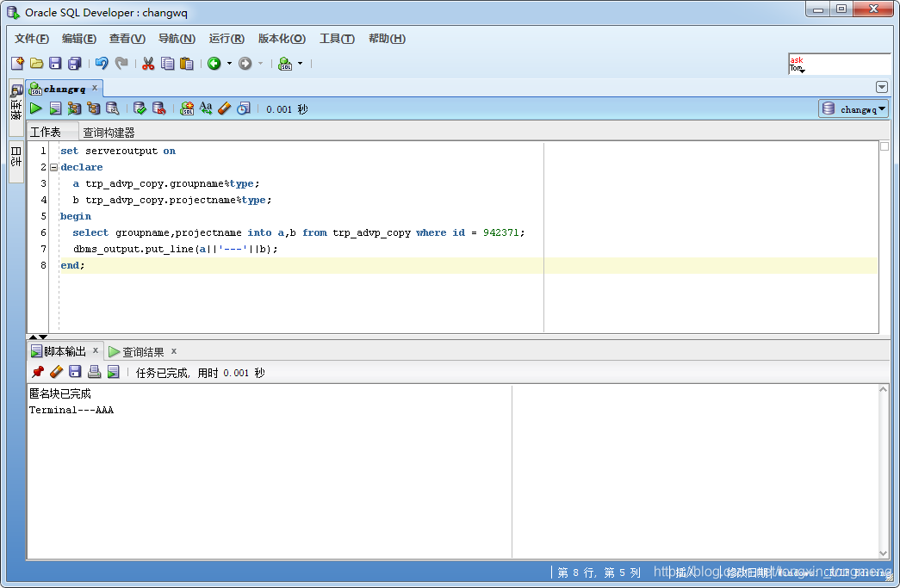This screenshot has width=900, height=588.
Task: Click run icon in script output toolbar
Action: pyautogui.click(x=113, y=372)
